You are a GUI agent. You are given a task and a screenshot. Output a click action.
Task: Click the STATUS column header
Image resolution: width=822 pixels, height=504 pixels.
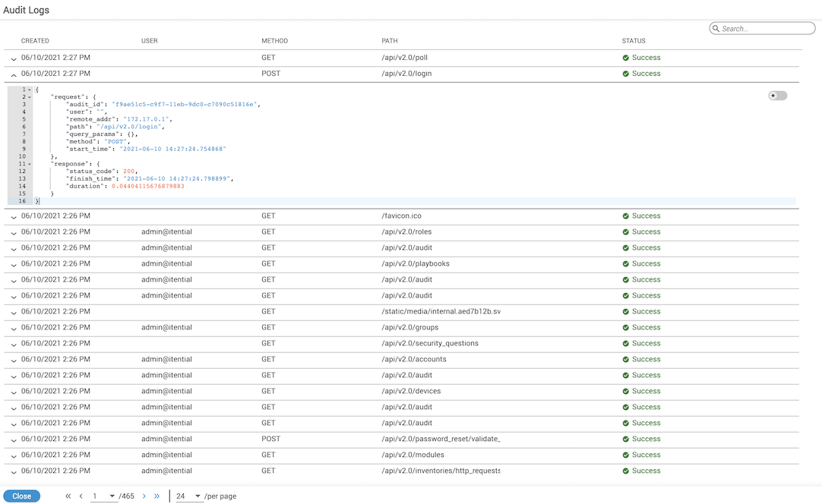(634, 41)
